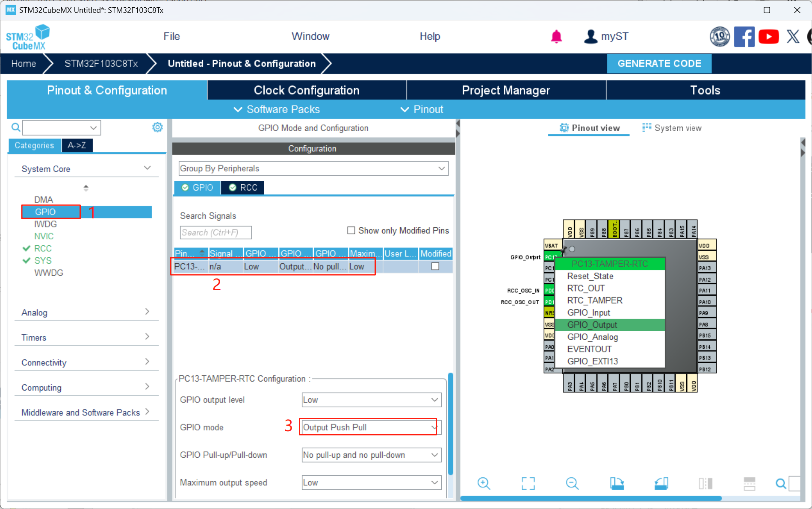Tick the Modified checkbox for PC13 row
This screenshot has height=509, width=812.
coord(435,266)
